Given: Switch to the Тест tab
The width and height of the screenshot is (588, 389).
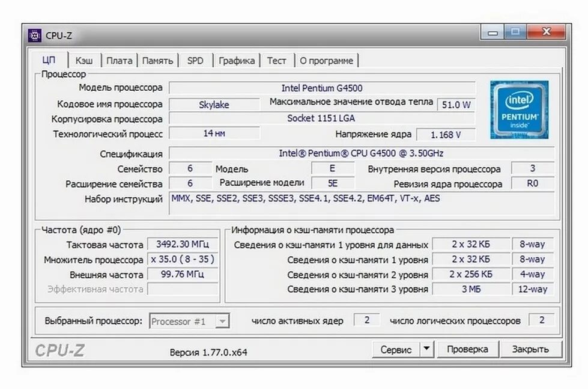Looking at the screenshot, I should click(x=277, y=61).
